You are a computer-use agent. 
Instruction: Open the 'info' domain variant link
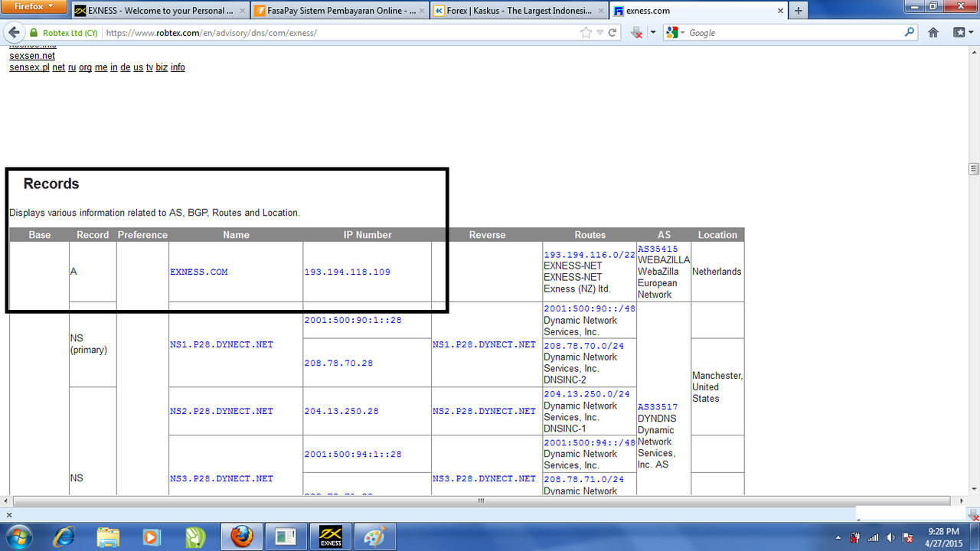(x=178, y=67)
